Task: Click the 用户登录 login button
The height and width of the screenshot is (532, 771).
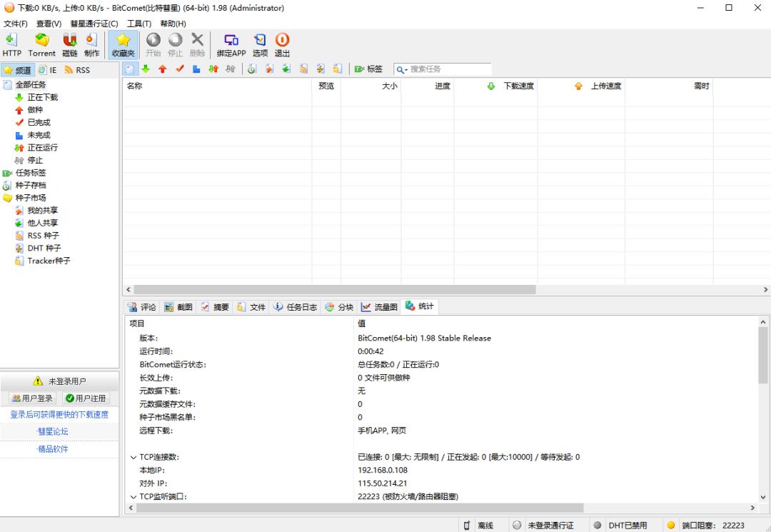Action: (x=34, y=398)
